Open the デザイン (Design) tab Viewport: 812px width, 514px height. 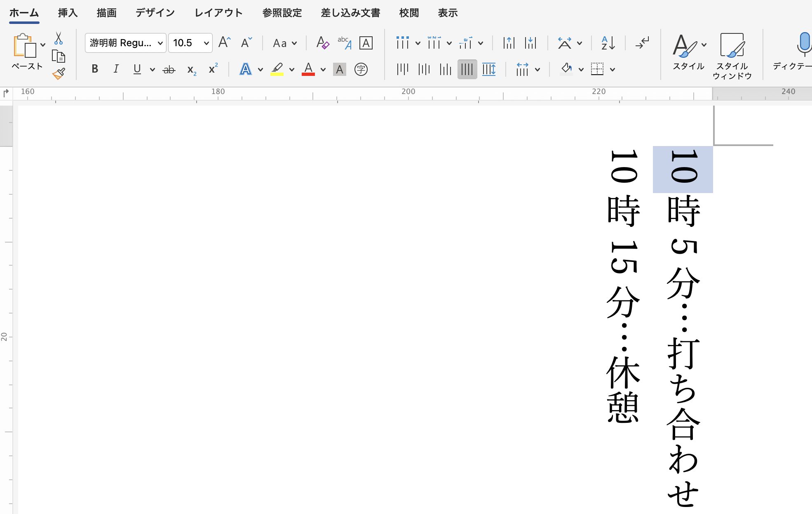coord(155,13)
